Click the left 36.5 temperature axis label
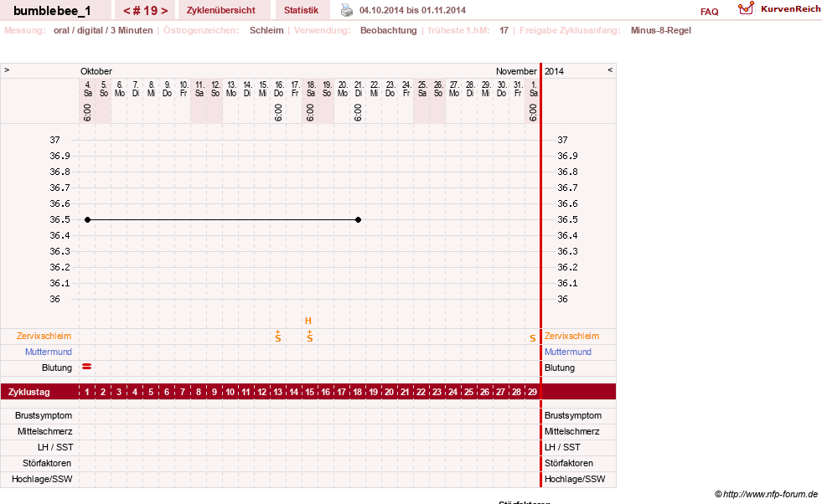 click(59, 219)
